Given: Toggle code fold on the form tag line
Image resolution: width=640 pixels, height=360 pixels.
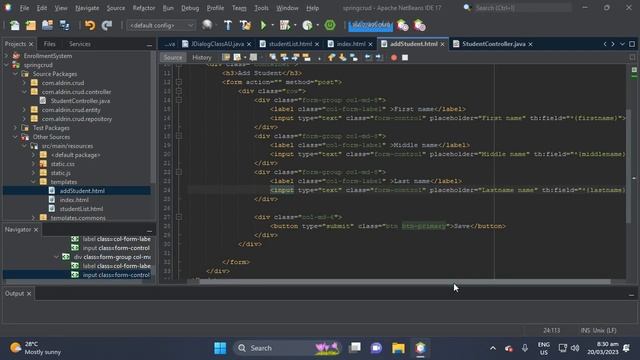Looking at the screenshot, I should click(x=179, y=82).
